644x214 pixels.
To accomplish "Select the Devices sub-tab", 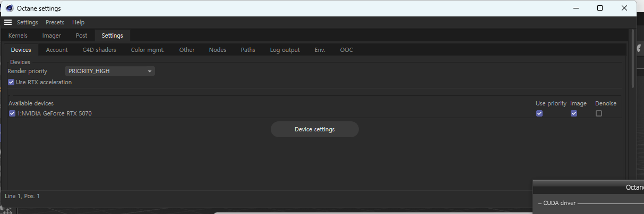I will click(x=21, y=50).
